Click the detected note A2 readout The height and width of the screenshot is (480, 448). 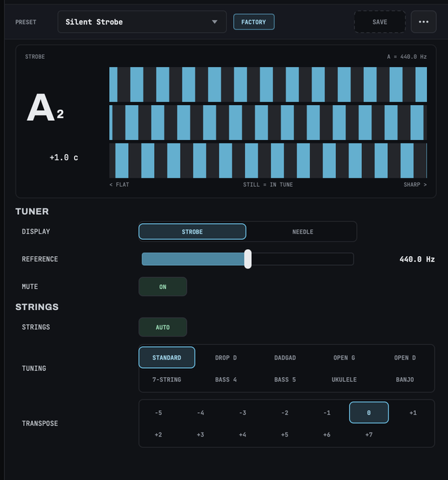45,108
